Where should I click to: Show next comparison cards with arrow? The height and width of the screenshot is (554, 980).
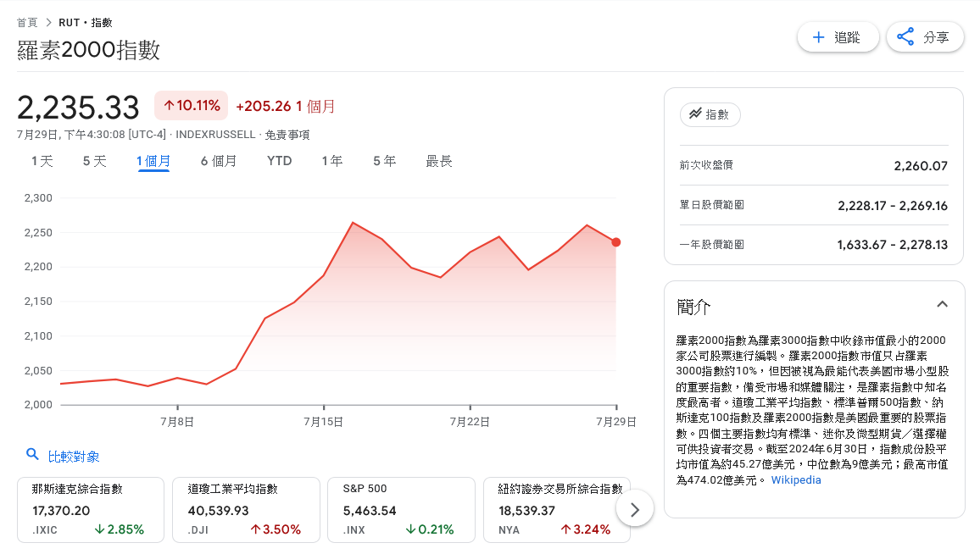click(x=634, y=510)
